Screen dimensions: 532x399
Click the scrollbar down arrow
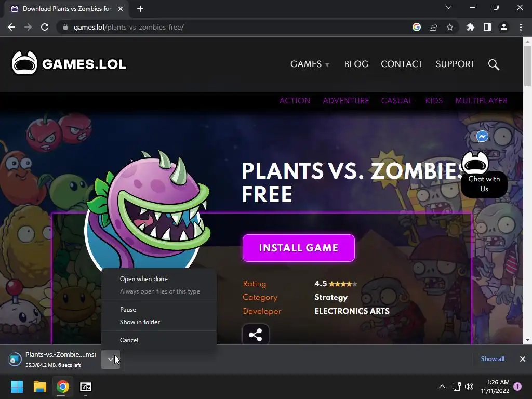point(527,340)
